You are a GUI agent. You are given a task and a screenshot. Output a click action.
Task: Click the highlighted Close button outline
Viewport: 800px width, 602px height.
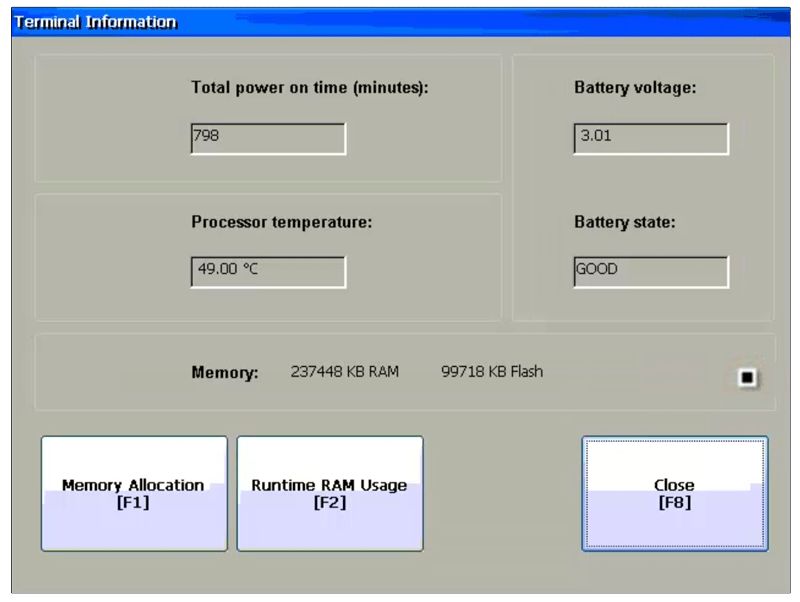tap(674, 492)
